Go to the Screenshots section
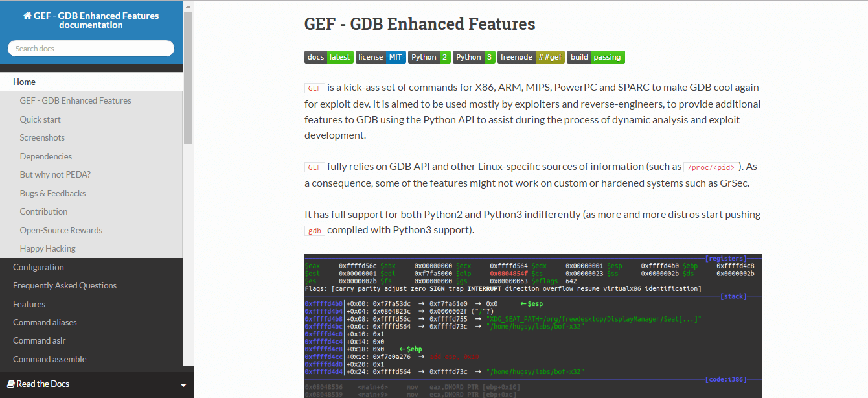The image size is (868, 398). tap(42, 137)
